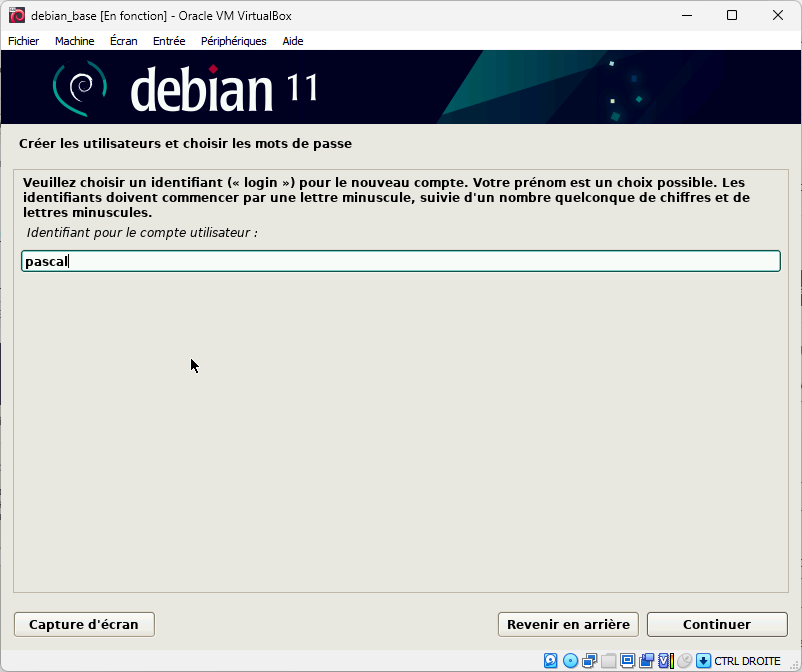Viewport: 802px width, 672px height.
Task: Click the keyboard capture arrow icon
Action: click(703, 661)
